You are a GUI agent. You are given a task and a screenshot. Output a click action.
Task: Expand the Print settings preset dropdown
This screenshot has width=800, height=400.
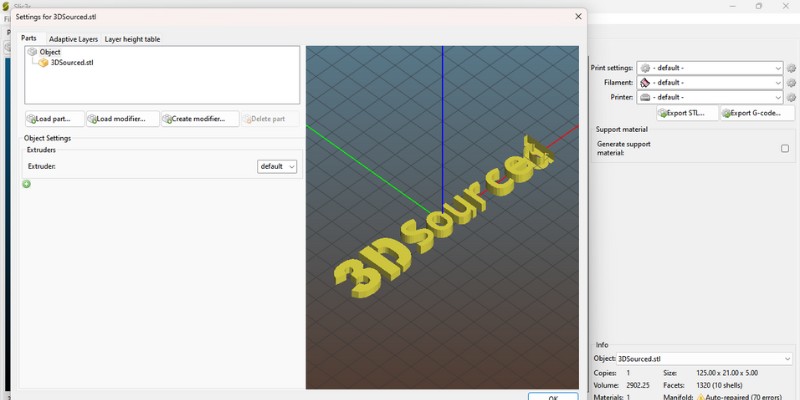(x=710, y=68)
